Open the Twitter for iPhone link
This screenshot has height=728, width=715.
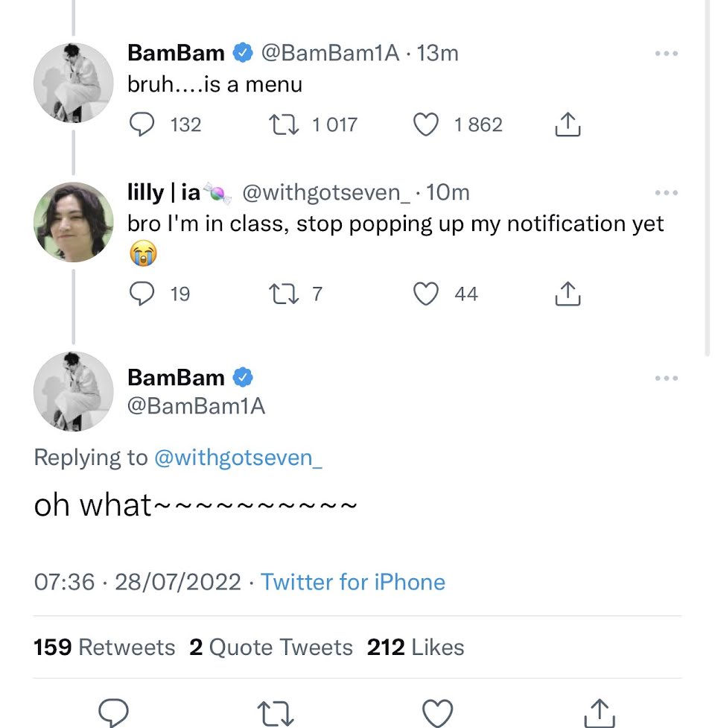coord(352,582)
